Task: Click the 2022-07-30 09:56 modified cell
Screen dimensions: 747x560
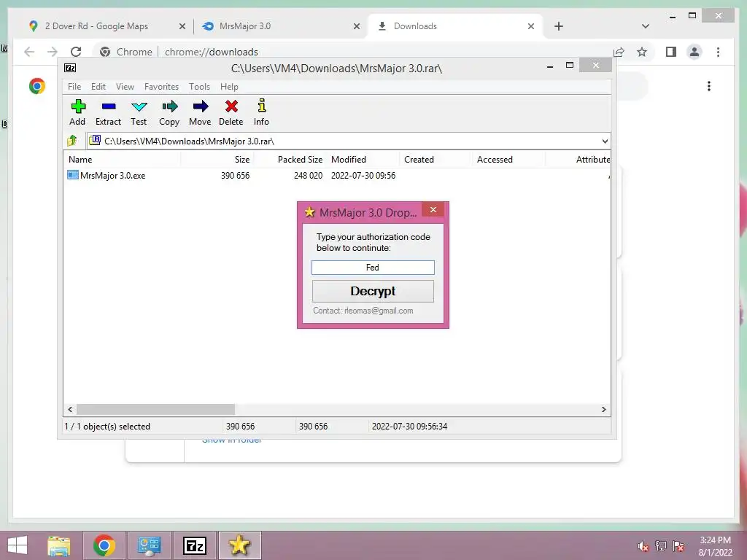Action: (363, 175)
